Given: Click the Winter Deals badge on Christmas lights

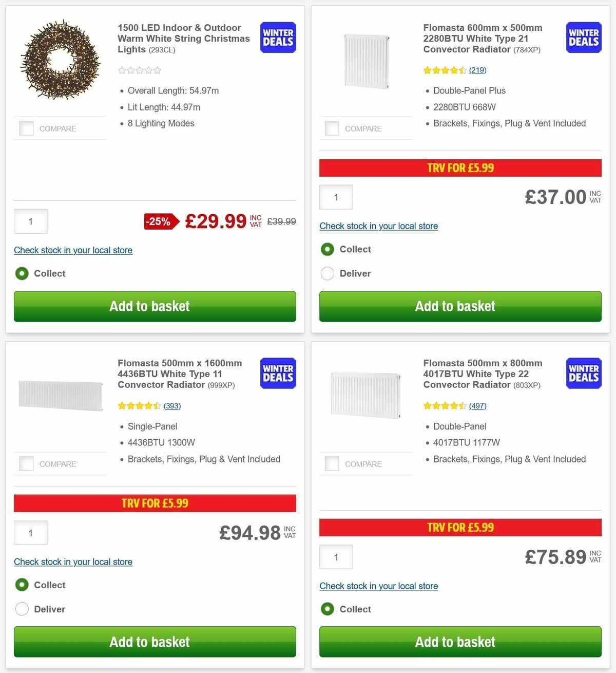Looking at the screenshot, I should [277, 37].
